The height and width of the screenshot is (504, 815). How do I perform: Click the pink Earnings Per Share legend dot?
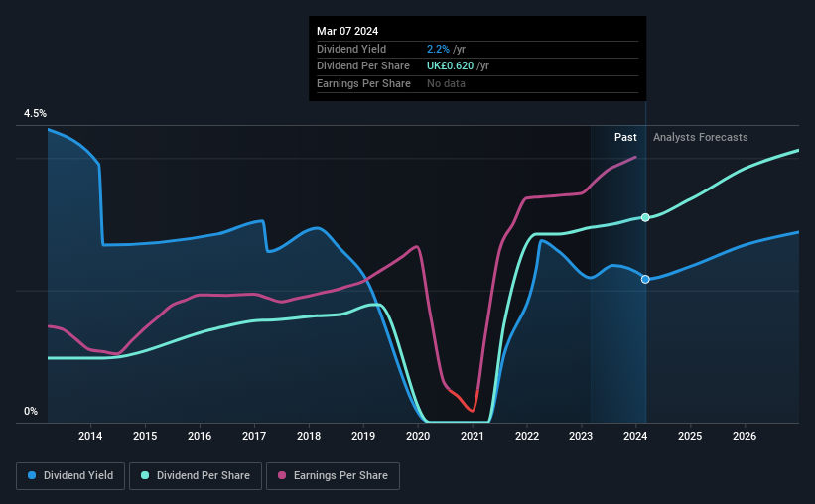click(x=282, y=475)
